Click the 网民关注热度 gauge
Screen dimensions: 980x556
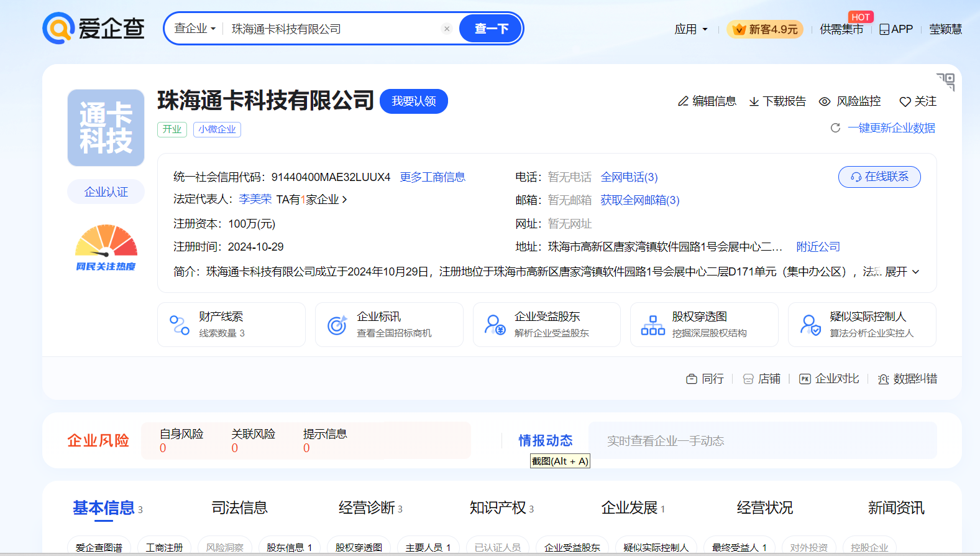[x=106, y=248]
